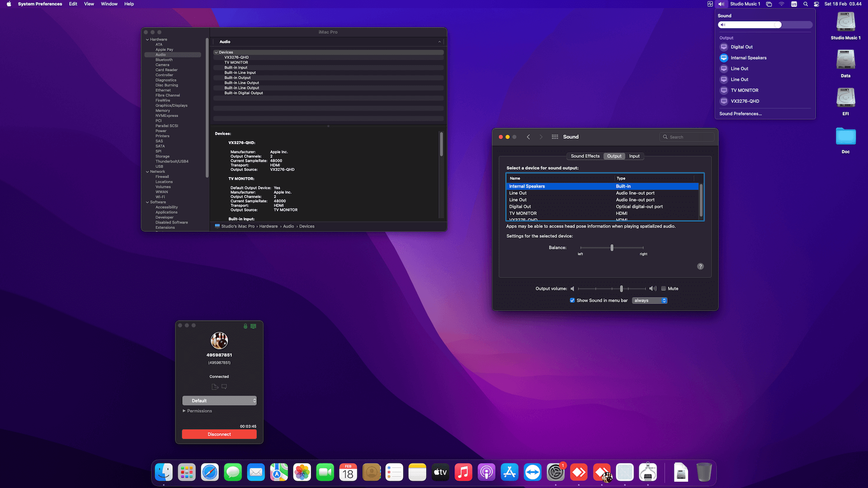This screenshot has width=868, height=488.
Task: Open the Window menu in menu bar
Action: click(109, 4)
